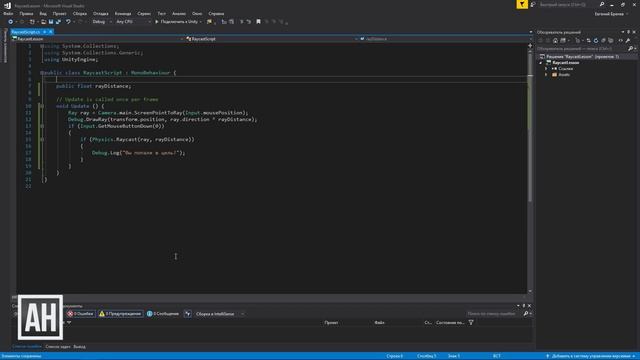Click the Quick Launch magnifier icon

click(x=602, y=4)
